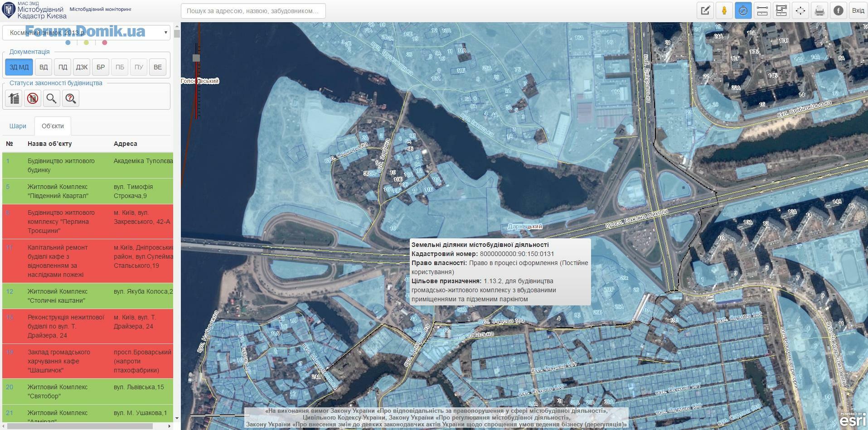Click the object list horizontal scrollbar
Viewport: 868px width, 430px height.
pos(80,426)
